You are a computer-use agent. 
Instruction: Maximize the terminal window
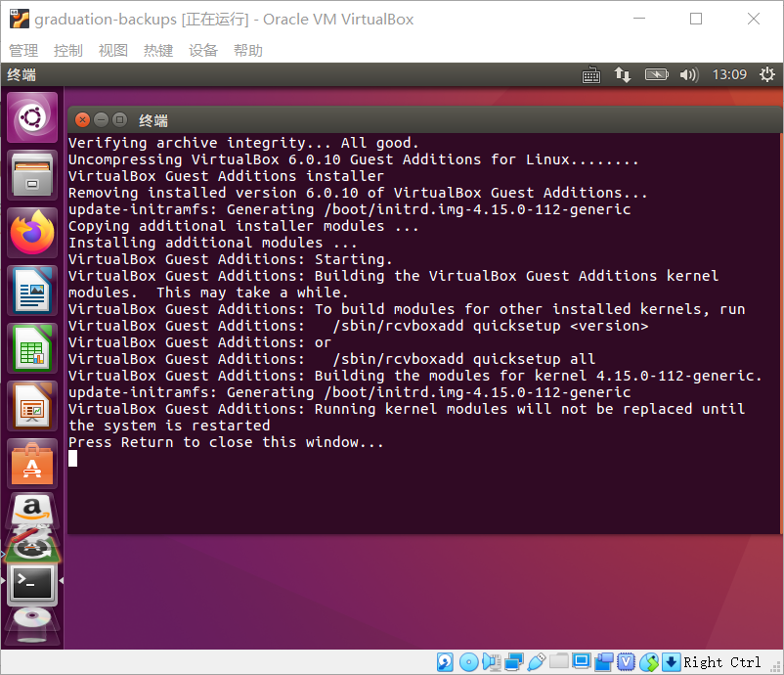pyautogui.click(x=119, y=120)
